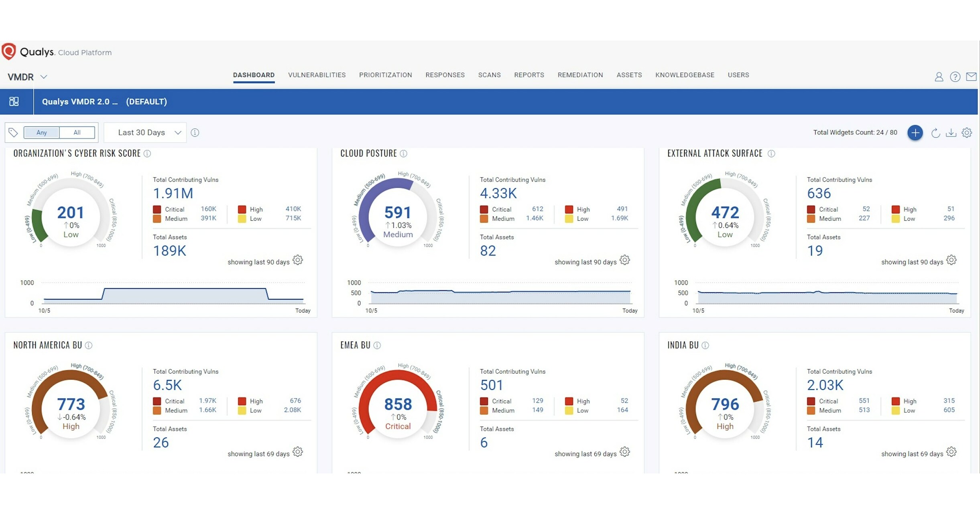Select the Any tag filter toggle
The image size is (980, 514).
click(41, 133)
